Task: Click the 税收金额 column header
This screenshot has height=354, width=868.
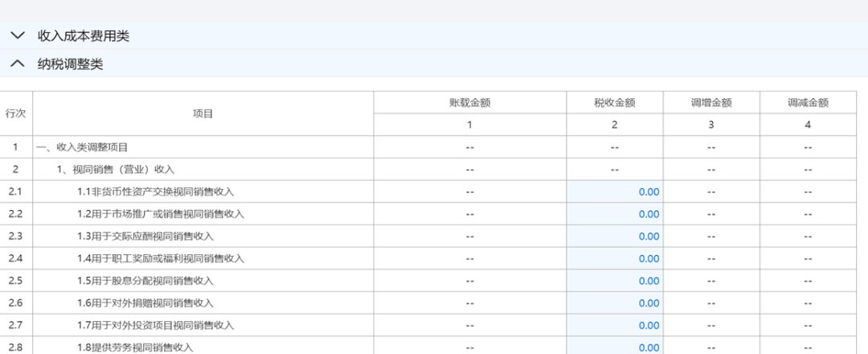Action: 615,103
